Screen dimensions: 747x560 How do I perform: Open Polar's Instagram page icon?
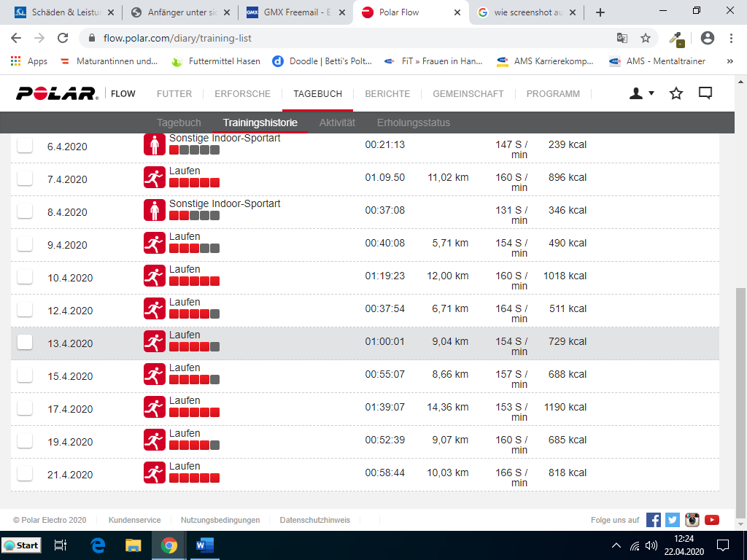click(692, 520)
